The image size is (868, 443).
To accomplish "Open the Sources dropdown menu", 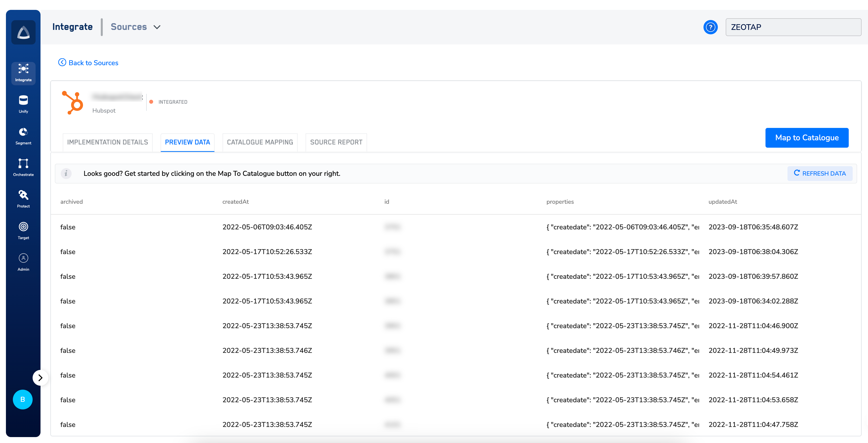I will pos(135,27).
